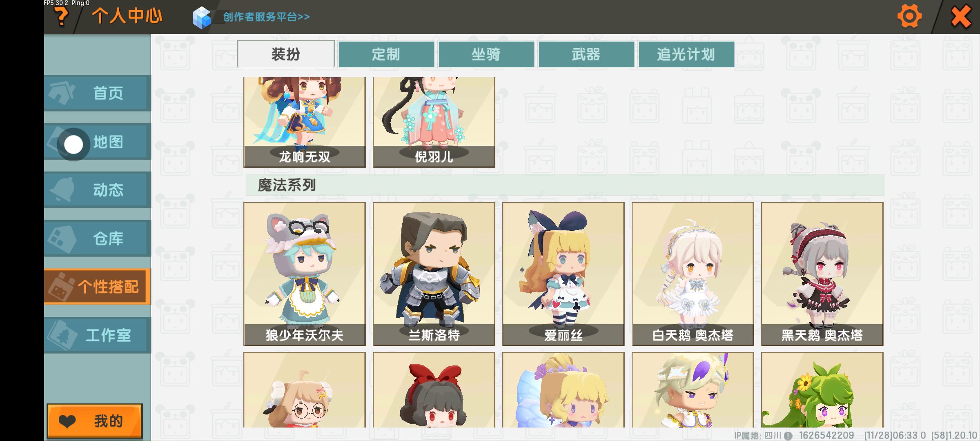Select the 倪羽儿 skin card
The height and width of the screenshot is (441, 980).
[x=434, y=122]
